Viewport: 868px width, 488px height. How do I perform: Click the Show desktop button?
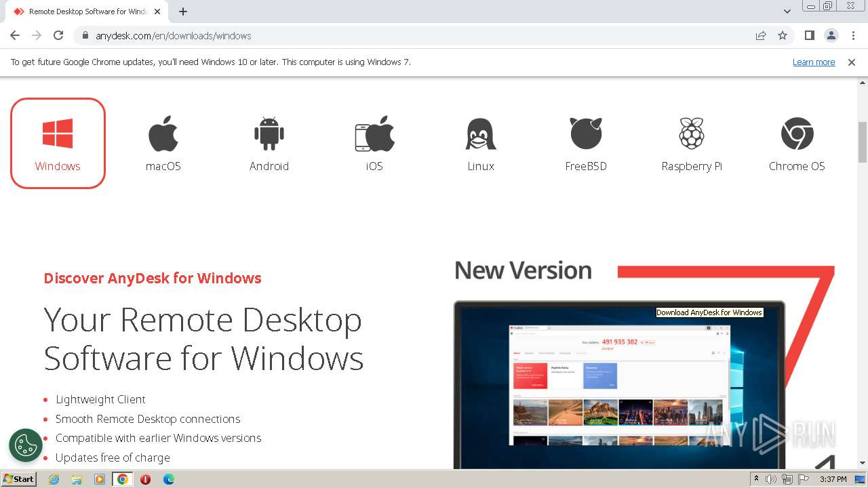pos(861,479)
